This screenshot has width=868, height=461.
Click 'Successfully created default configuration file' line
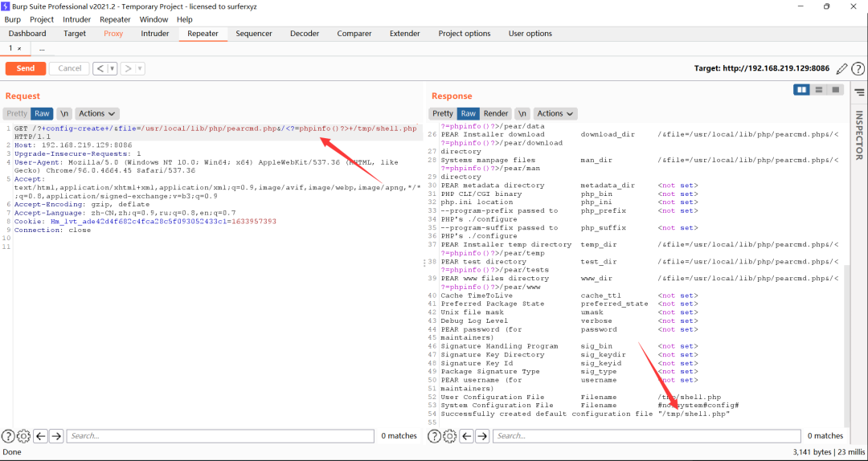click(586, 414)
